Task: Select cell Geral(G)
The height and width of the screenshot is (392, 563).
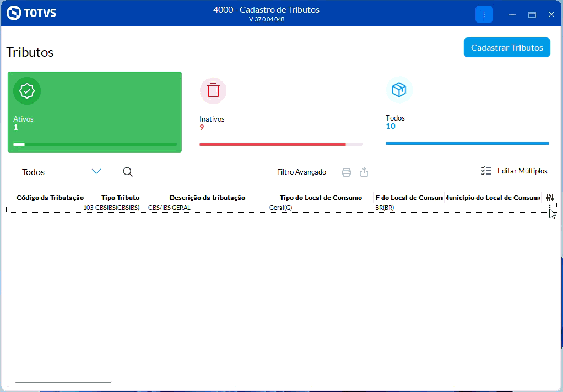Action: (x=321, y=208)
